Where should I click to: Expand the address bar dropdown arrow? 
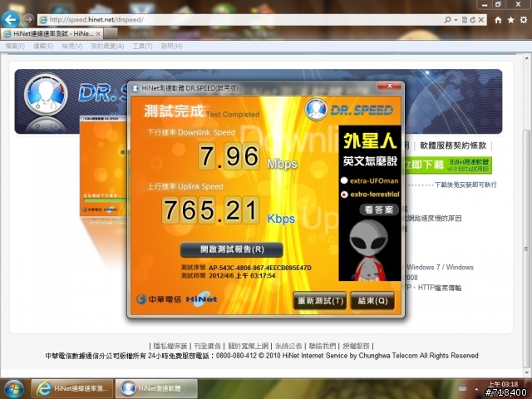(456, 20)
